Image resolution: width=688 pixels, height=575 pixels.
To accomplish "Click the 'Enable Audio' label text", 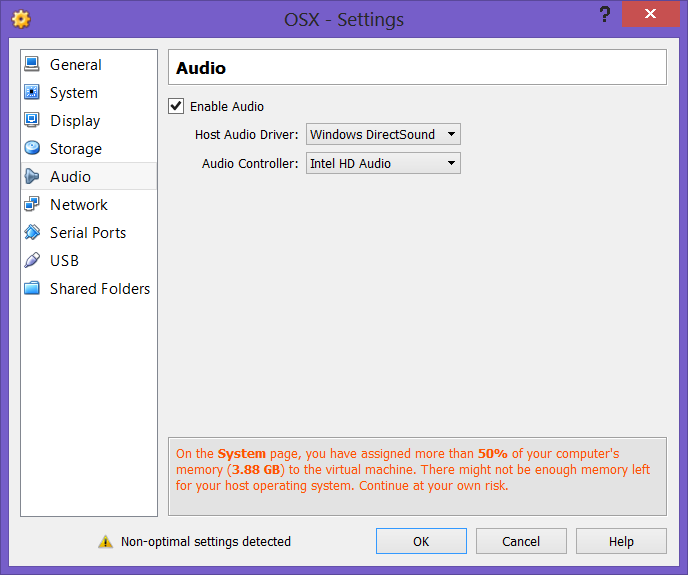I will [x=227, y=107].
